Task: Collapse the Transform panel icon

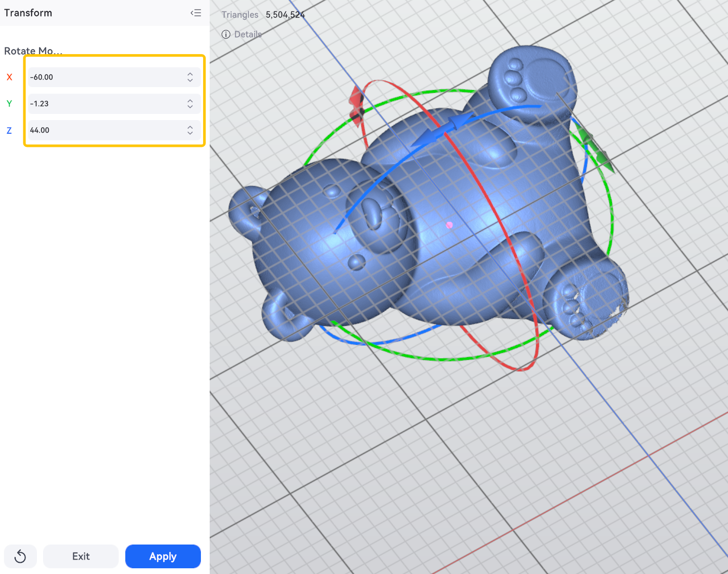Action: (196, 13)
